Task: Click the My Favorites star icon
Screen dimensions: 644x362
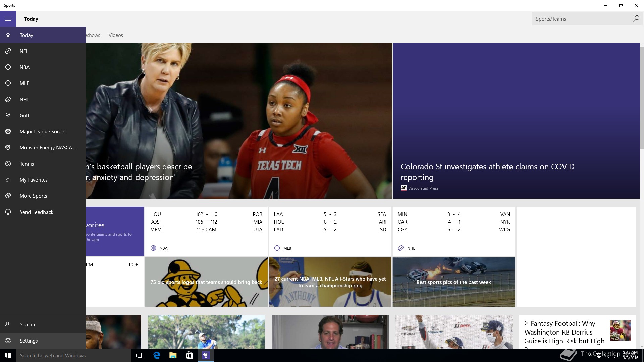Action: pos(8,180)
